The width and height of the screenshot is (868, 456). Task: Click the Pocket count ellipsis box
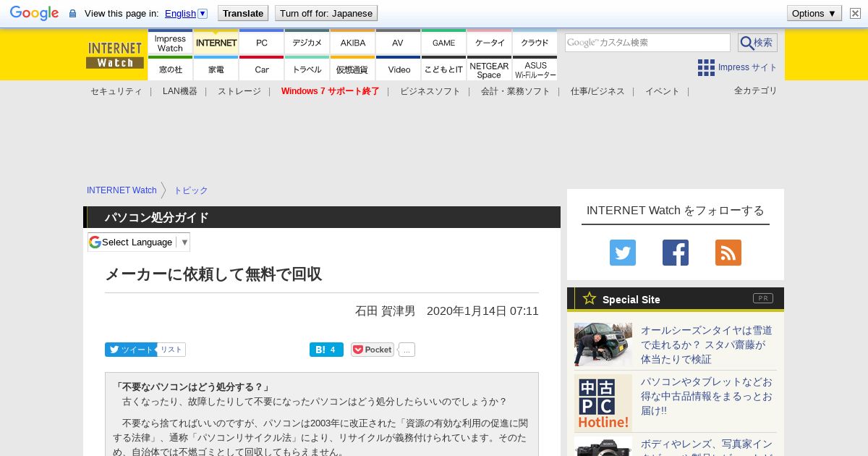click(x=407, y=350)
